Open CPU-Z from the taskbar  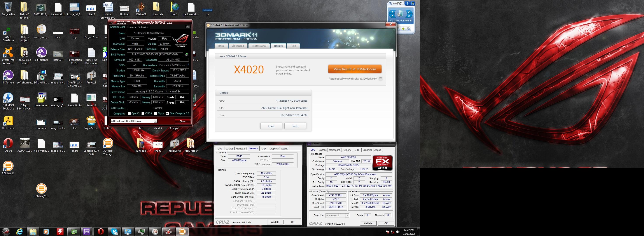pos(87,231)
